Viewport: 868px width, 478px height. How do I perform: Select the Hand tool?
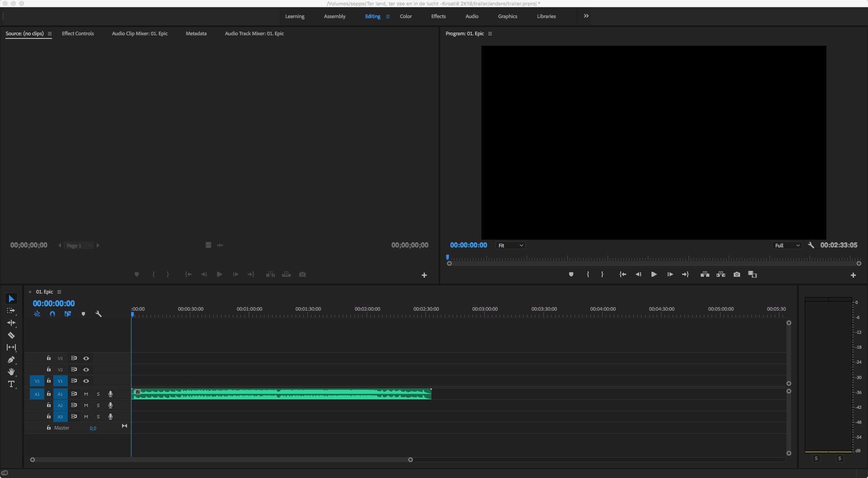(x=11, y=372)
